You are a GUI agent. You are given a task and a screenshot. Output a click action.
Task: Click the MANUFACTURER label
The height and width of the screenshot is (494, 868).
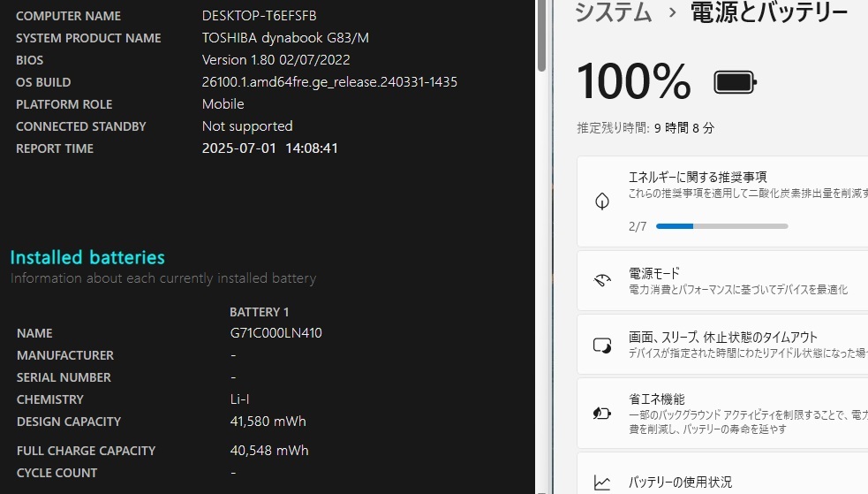pos(65,355)
